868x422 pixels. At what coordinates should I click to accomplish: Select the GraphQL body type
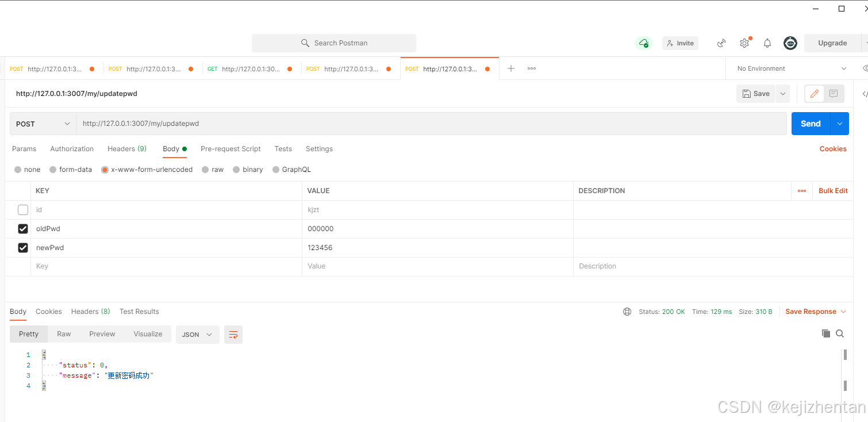[x=291, y=170]
